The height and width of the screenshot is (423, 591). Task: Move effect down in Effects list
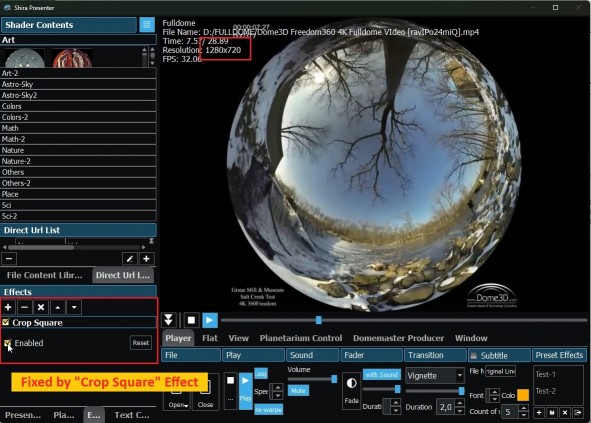pos(74,307)
